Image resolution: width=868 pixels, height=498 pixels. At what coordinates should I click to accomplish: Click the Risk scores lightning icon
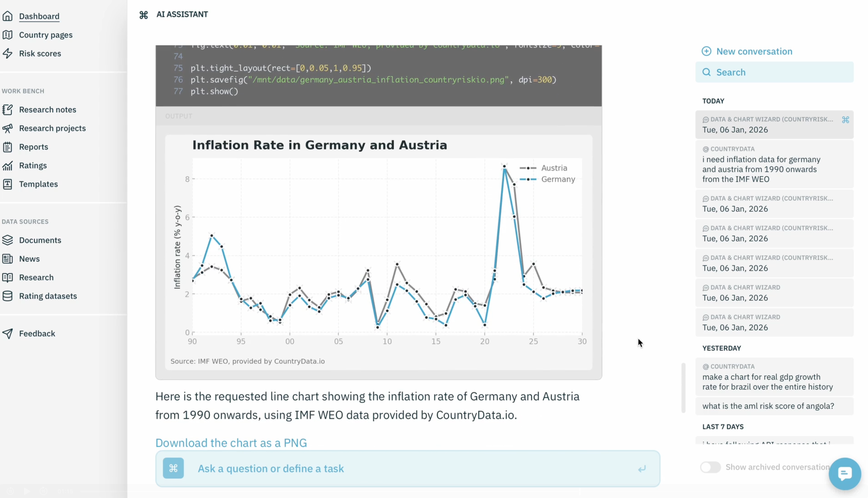tap(7, 53)
